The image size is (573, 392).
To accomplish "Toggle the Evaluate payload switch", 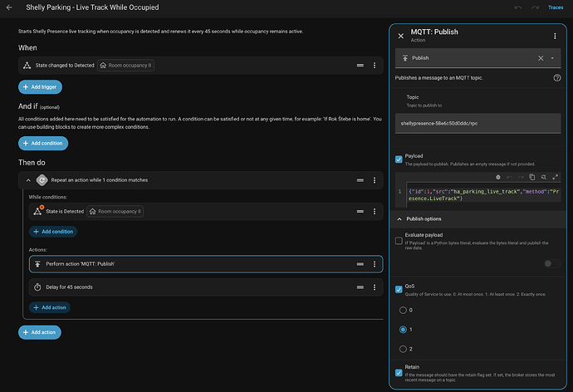I will 551,264.
